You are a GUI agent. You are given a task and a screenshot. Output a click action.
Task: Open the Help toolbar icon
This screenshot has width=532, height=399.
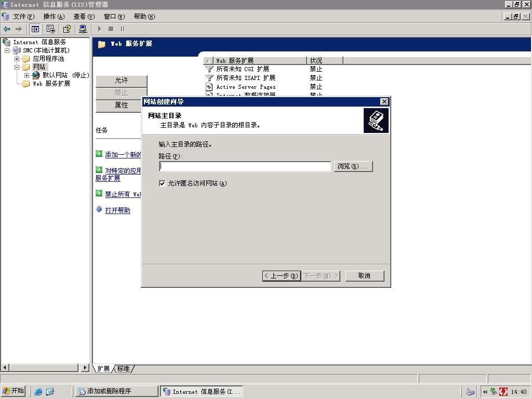coord(67,29)
